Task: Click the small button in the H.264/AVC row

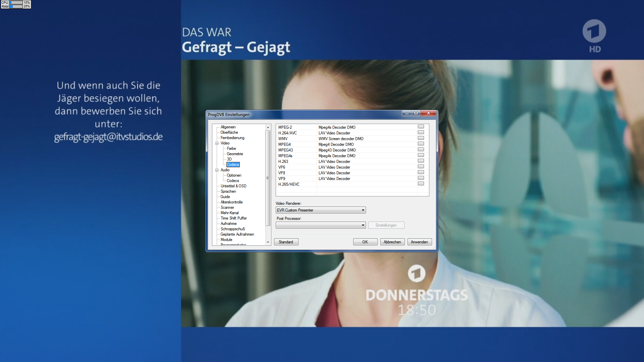Action: coord(421,132)
